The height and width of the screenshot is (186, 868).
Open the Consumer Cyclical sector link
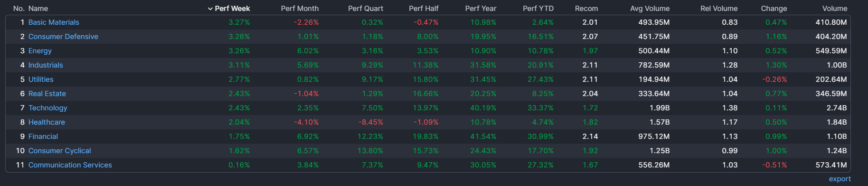60,151
